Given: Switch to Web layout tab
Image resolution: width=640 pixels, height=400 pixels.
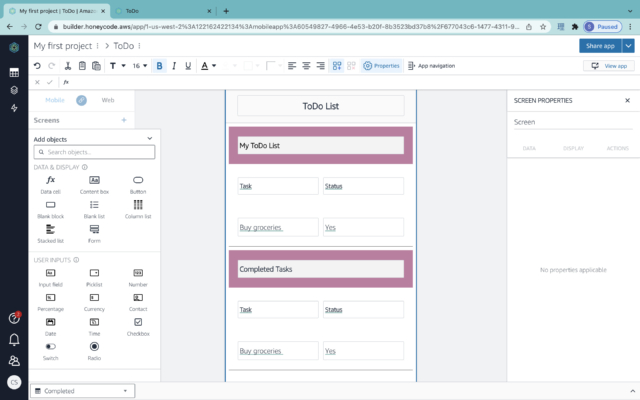Looking at the screenshot, I should 108,100.
